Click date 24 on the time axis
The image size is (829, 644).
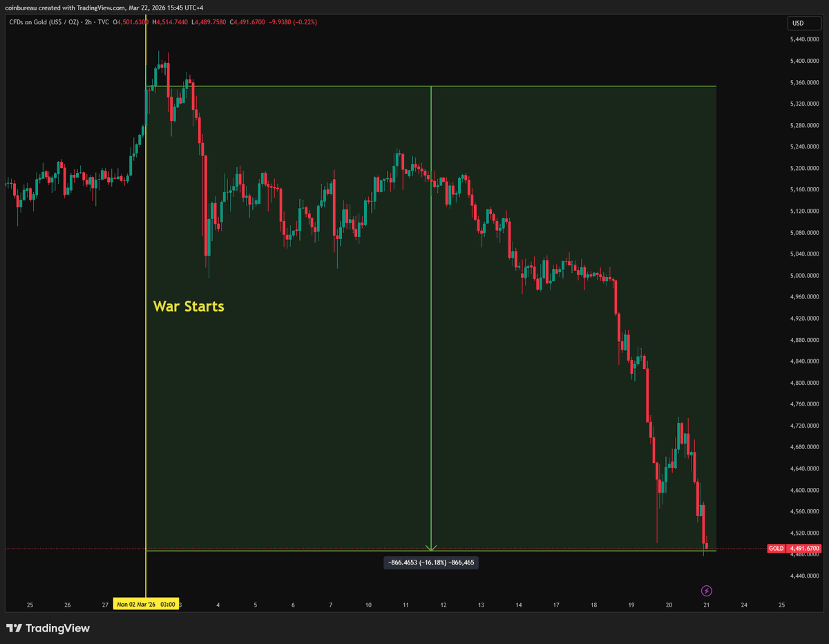(x=744, y=605)
